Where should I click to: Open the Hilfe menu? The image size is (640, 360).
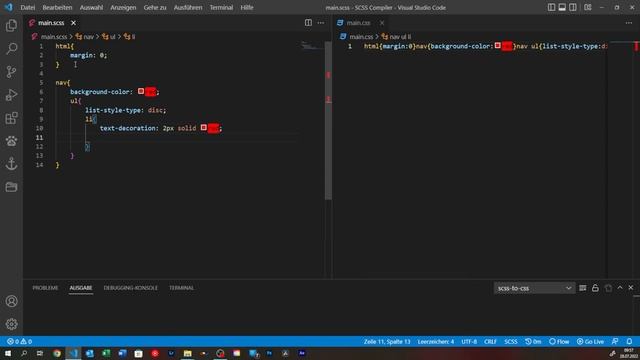247,7
